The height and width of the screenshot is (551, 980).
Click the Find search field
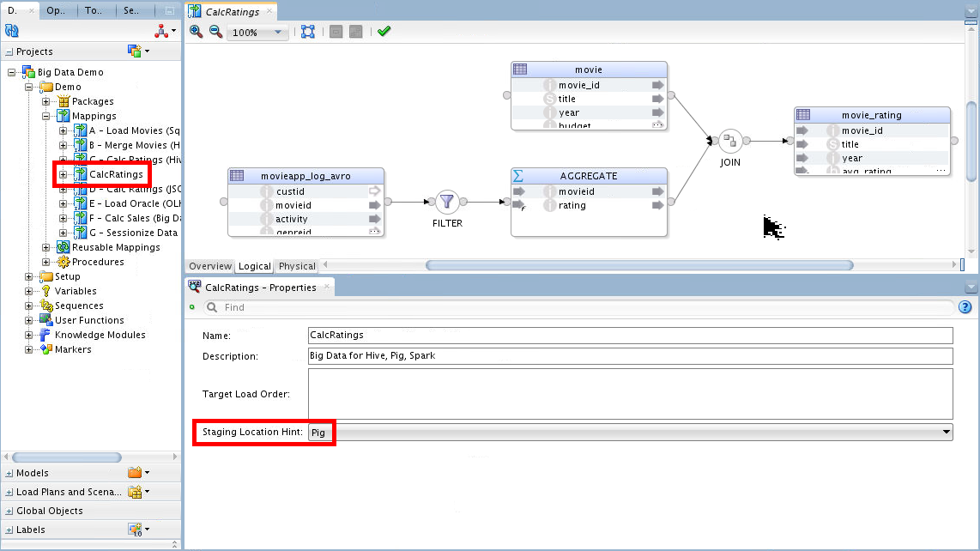pos(578,307)
